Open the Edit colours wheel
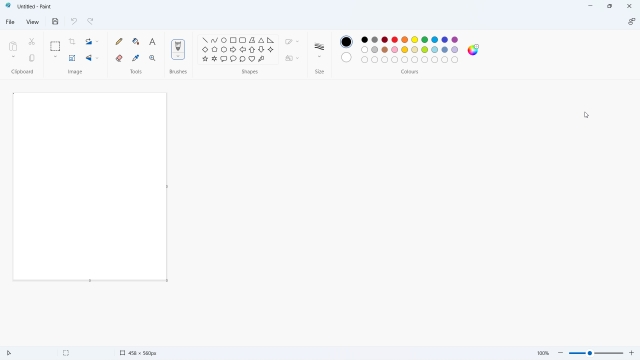The image size is (640, 360). (473, 50)
